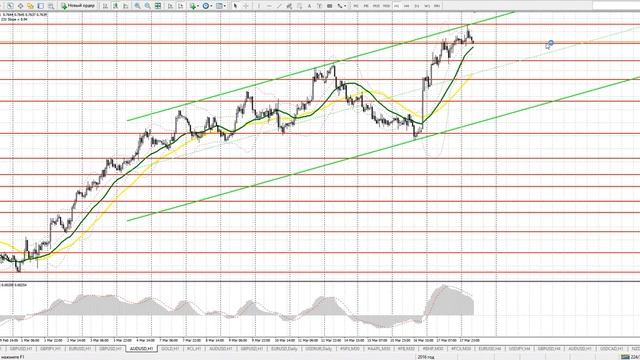640x360 pixels.
Task: Open the GOLD,H1 chart tab
Action: (170, 349)
